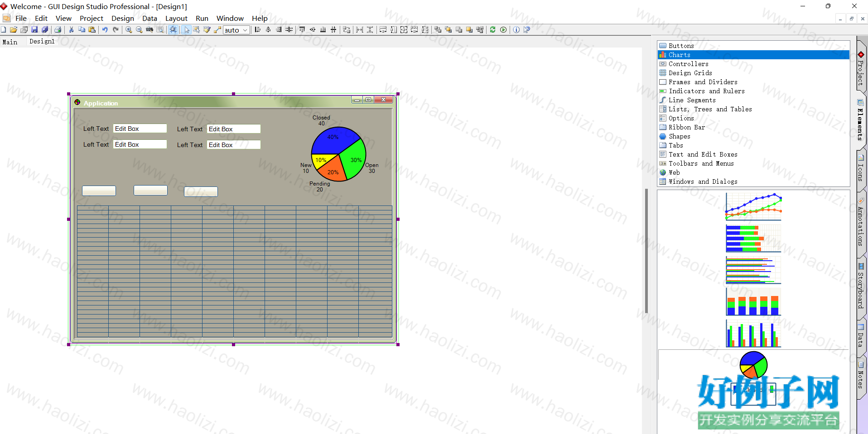Save the design with floppy icon

(x=34, y=30)
